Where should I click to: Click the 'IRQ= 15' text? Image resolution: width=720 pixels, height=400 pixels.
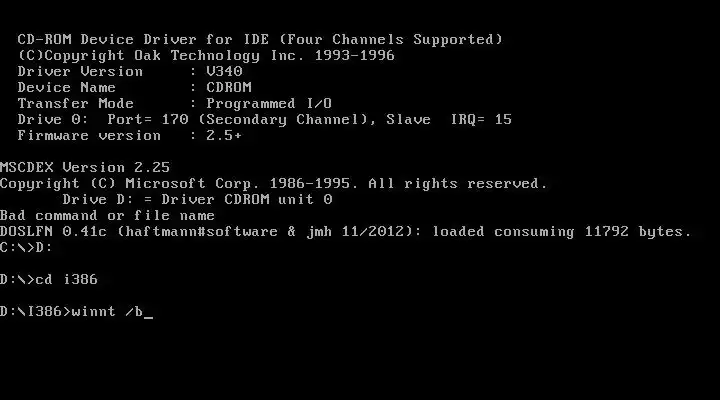click(x=481, y=119)
